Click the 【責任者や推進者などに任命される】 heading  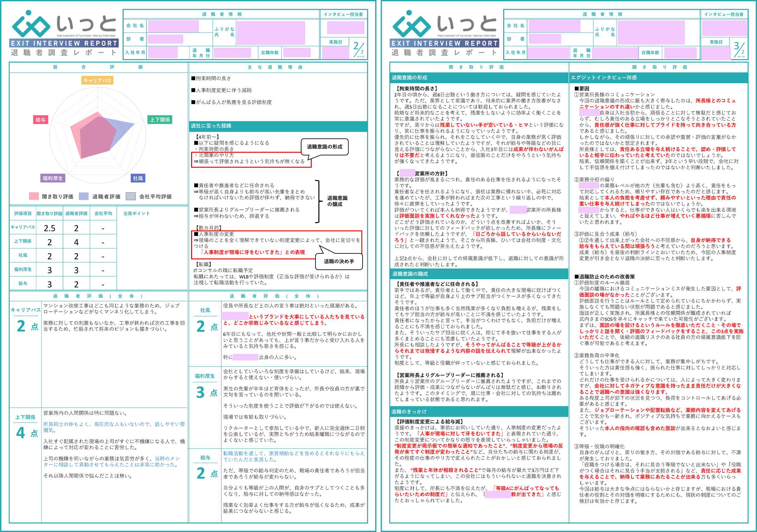pos(437,284)
